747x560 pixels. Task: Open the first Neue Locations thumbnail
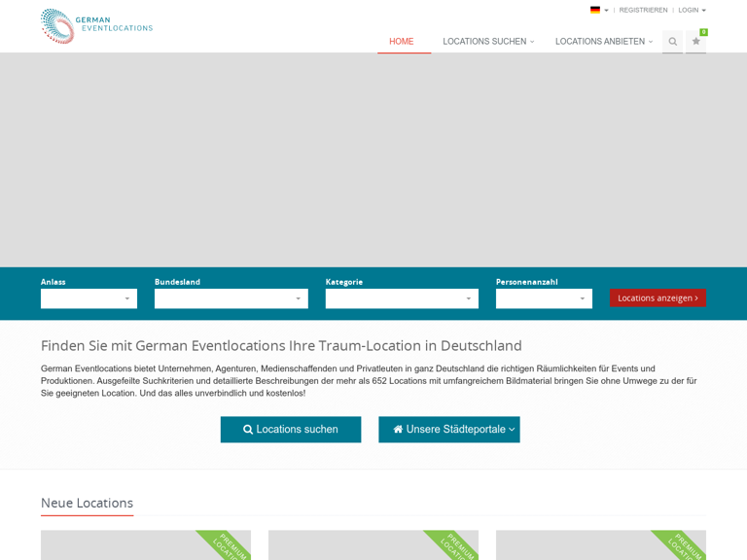(x=146, y=545)
